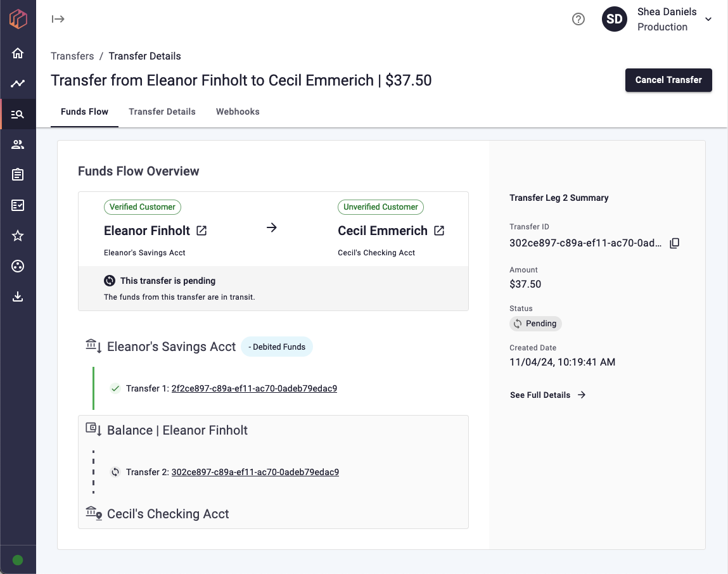Click the created date 11/04/24, 10:19:41 AM

click(562, 362)
